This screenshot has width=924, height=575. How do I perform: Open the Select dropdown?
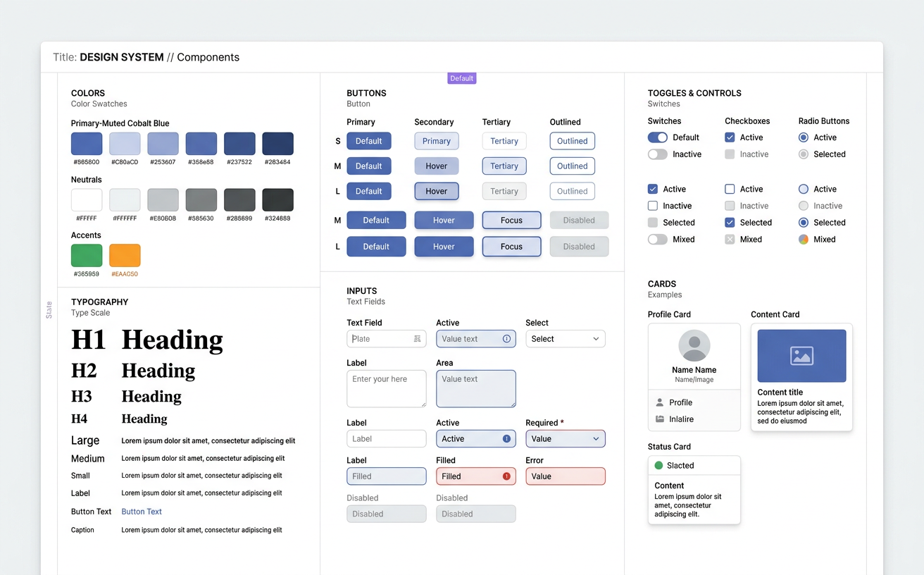(566, 339)
